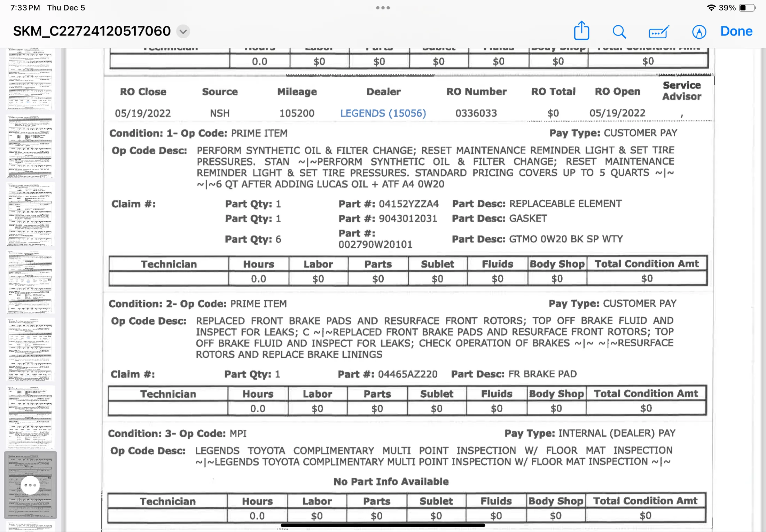Viewport: 766px width, 532px height.
Task: Tap part number 04152YZZA4
Action: click(409, 204)
